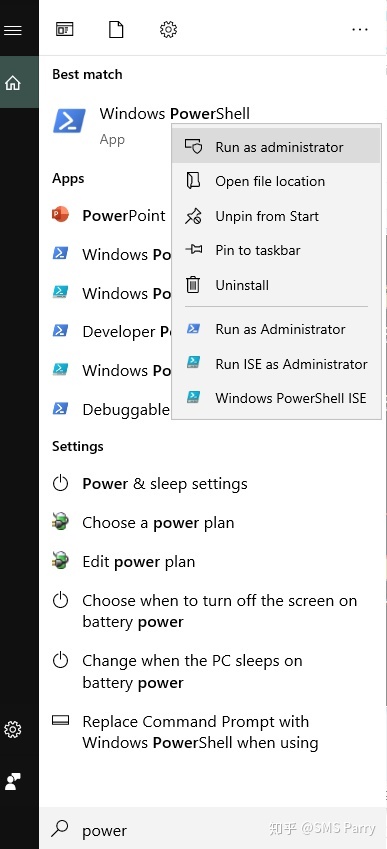Open the three-dot more options menu
387x849 pixels.
coord(360,30)
